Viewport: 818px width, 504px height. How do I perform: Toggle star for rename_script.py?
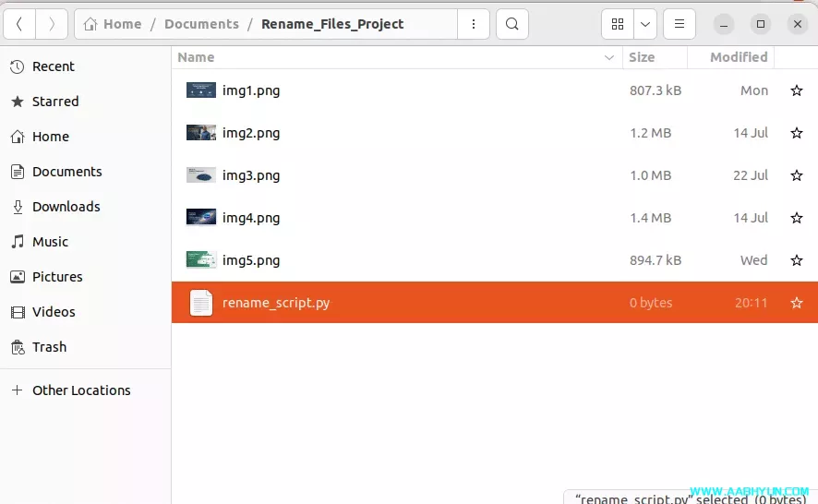(796, 303)
